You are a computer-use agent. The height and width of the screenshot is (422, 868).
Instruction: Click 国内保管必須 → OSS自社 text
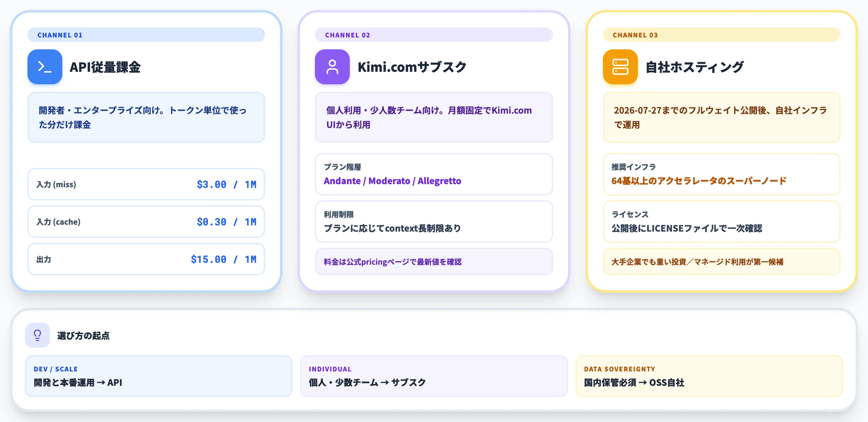coord(634,383)
